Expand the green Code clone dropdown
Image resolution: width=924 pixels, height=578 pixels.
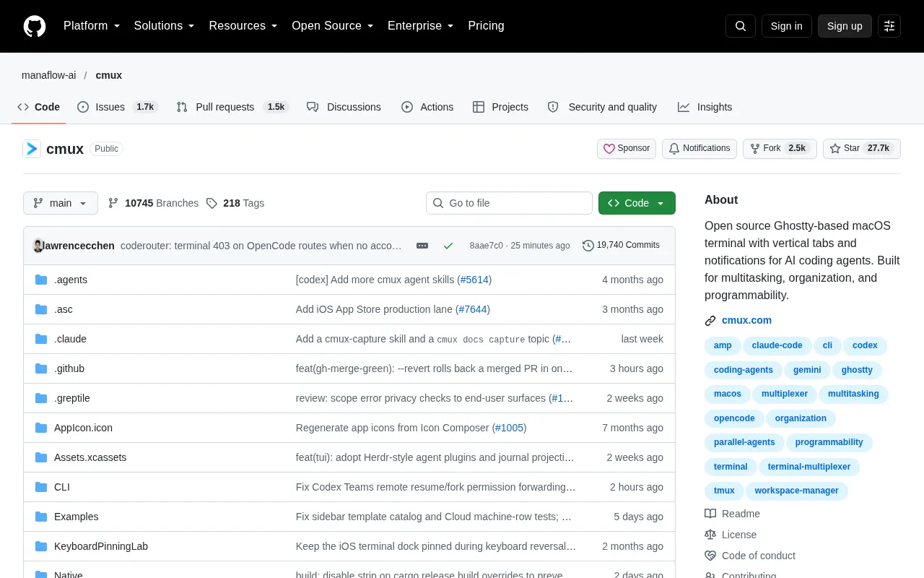point(637,203)
